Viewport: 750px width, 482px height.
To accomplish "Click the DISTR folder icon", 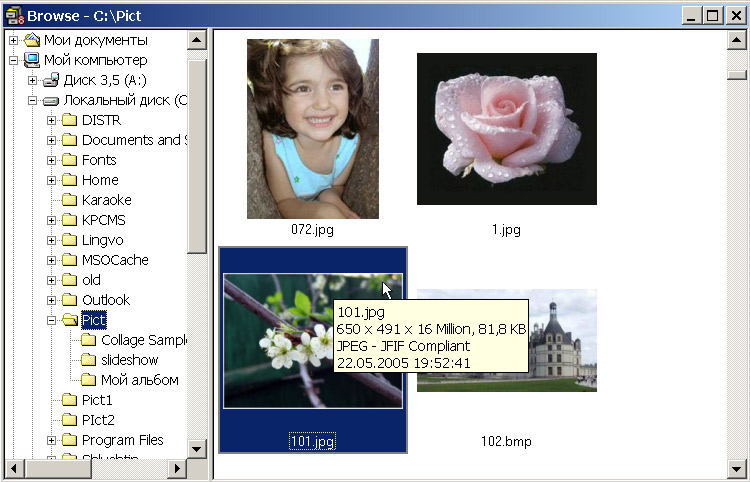I will (70, 120).
